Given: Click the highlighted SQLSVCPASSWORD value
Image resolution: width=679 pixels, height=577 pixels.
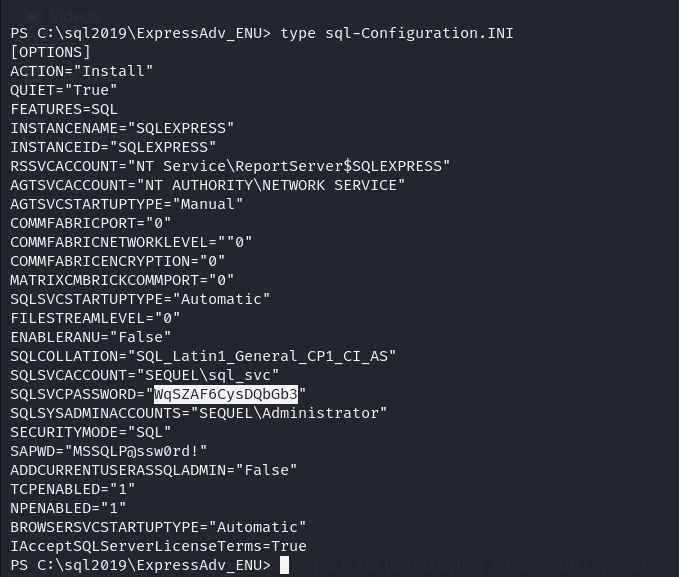Looking at the screenshot, I should 226,394.
